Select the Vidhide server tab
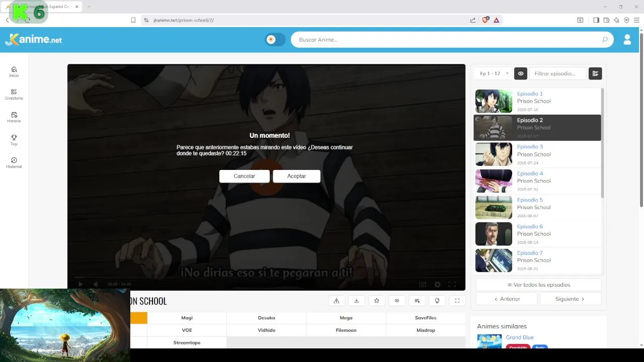The image size is (644, 362). point(266,330)
